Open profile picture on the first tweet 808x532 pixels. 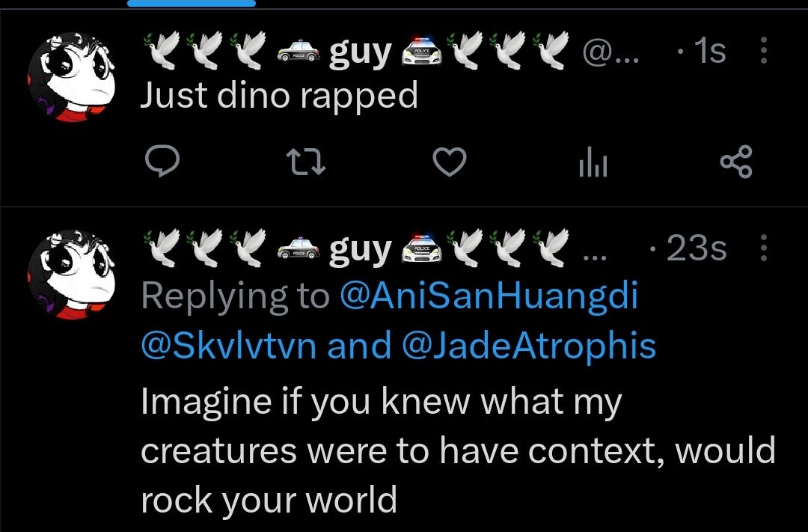click(71, 77)
